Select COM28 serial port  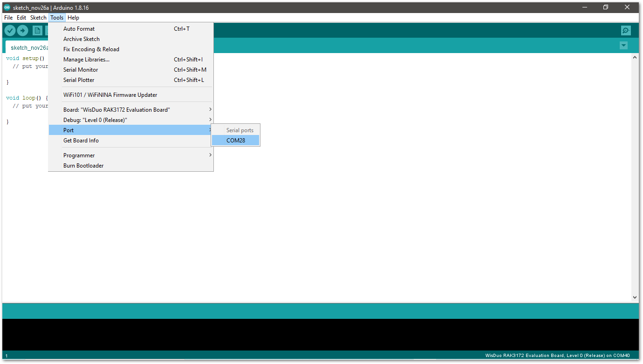point(236,141)
